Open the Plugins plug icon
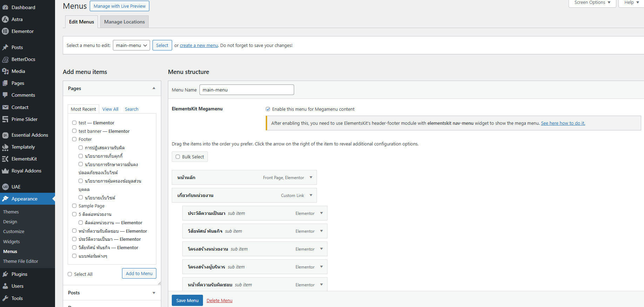Screen dimensions: 644x307 (x=5, y=274)
